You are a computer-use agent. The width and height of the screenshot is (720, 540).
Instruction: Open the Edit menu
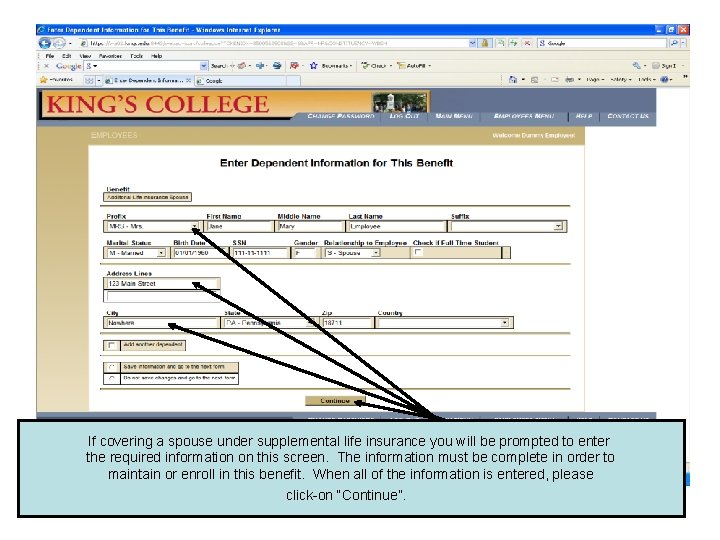[67, 56]
